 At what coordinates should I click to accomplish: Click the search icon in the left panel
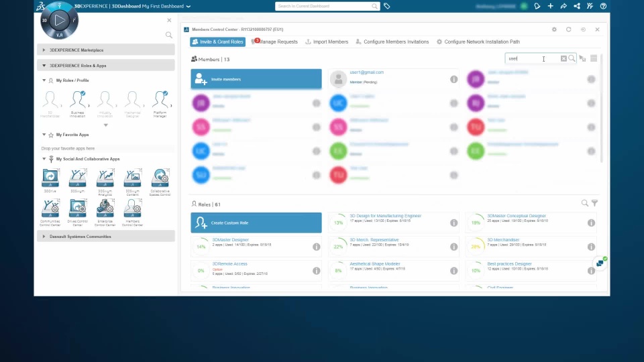[x=169, y=35]
